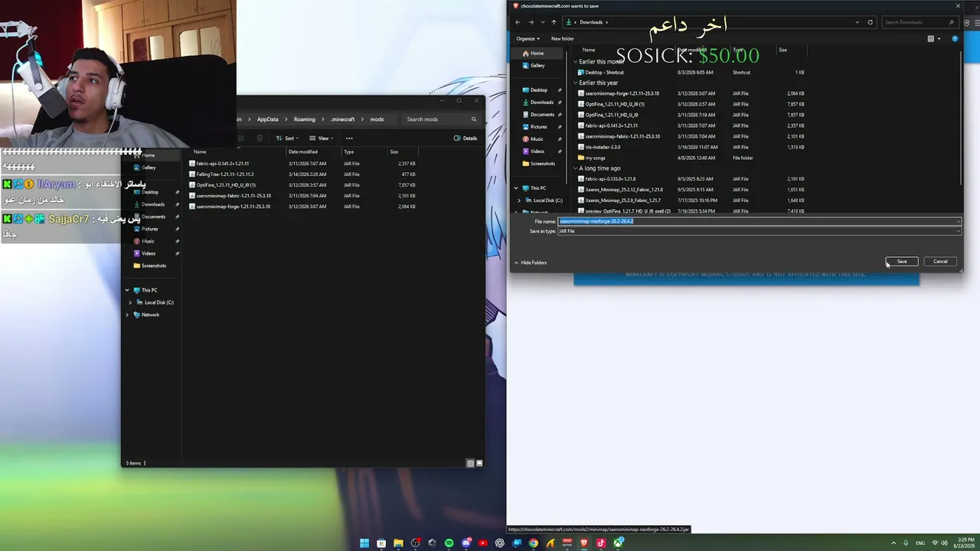
Task: Collapse folders with Hide Folders
Action: click(531, 262)
